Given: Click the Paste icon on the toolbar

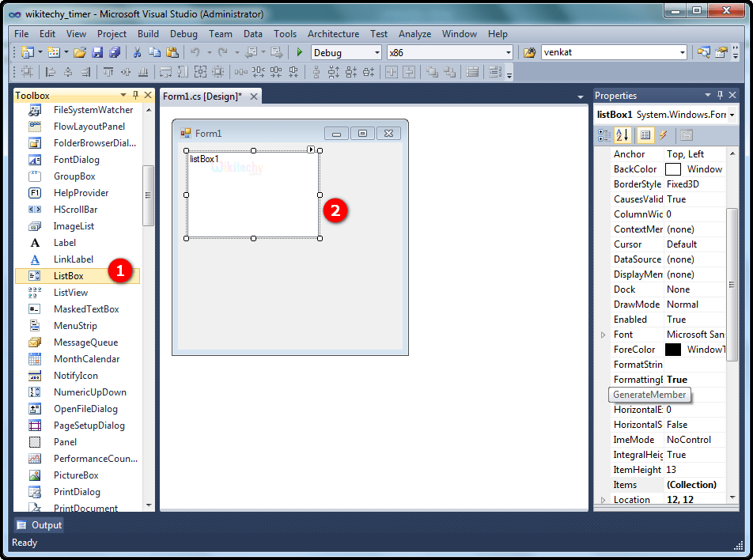Looking at the screenshot, I should pos(173,52).
